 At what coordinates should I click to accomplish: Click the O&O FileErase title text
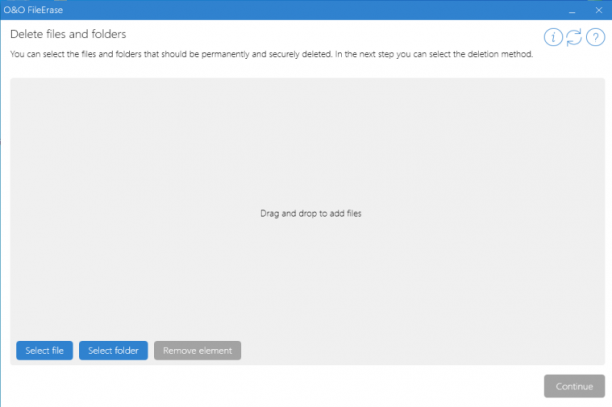pyautogui.click(x=33, y=10)
